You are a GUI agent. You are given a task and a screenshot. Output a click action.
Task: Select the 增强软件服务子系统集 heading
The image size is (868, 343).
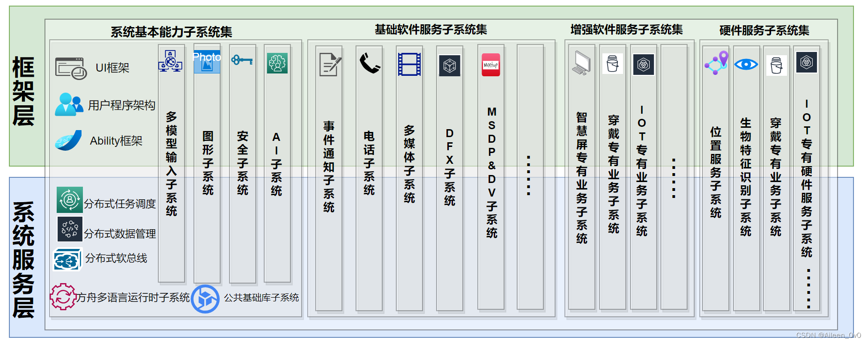(x=627, y=29)
